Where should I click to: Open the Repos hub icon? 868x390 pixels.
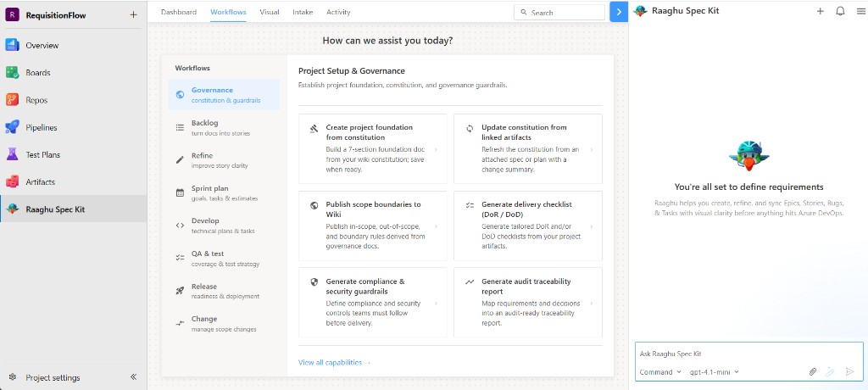pos(12,100)
